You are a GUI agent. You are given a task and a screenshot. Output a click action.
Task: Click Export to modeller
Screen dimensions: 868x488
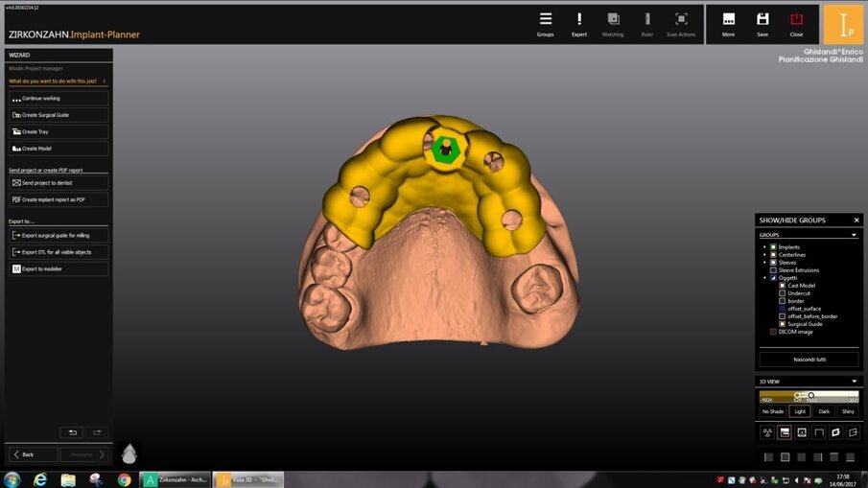click(x=59, y=268)
